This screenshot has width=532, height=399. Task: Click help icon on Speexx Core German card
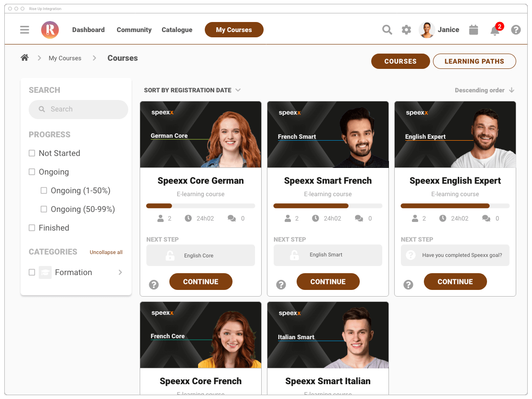(154, 285)
